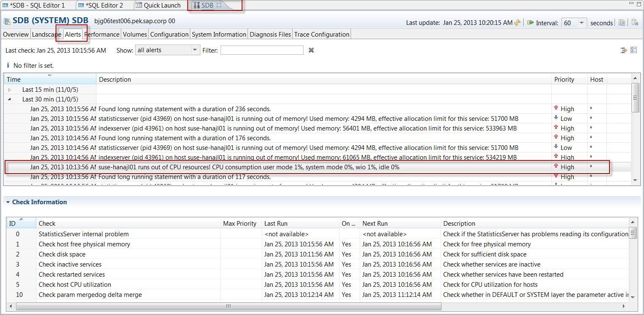Image resolution: width=644 pixels, height=315 pixels.
Task: Open the Trace Configuration tab
Action: point(322,34)
